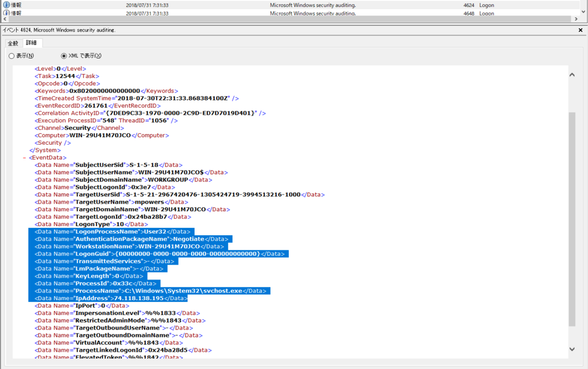Click the event list scroll right arrow

click(x=577, y=19)
